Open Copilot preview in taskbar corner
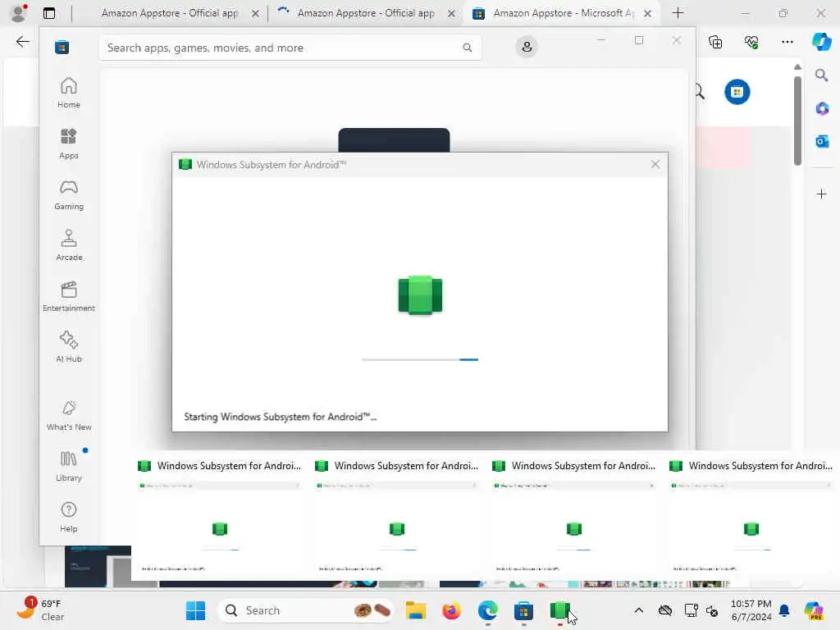 813,610
